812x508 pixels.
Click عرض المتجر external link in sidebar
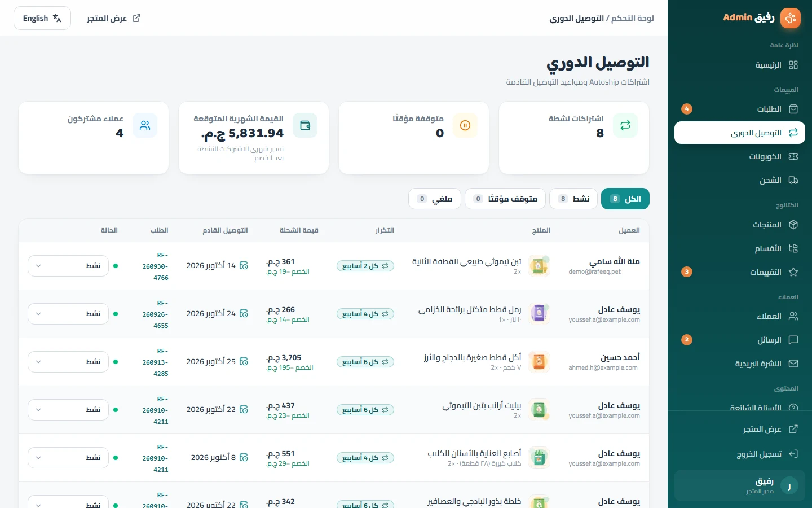740,429
